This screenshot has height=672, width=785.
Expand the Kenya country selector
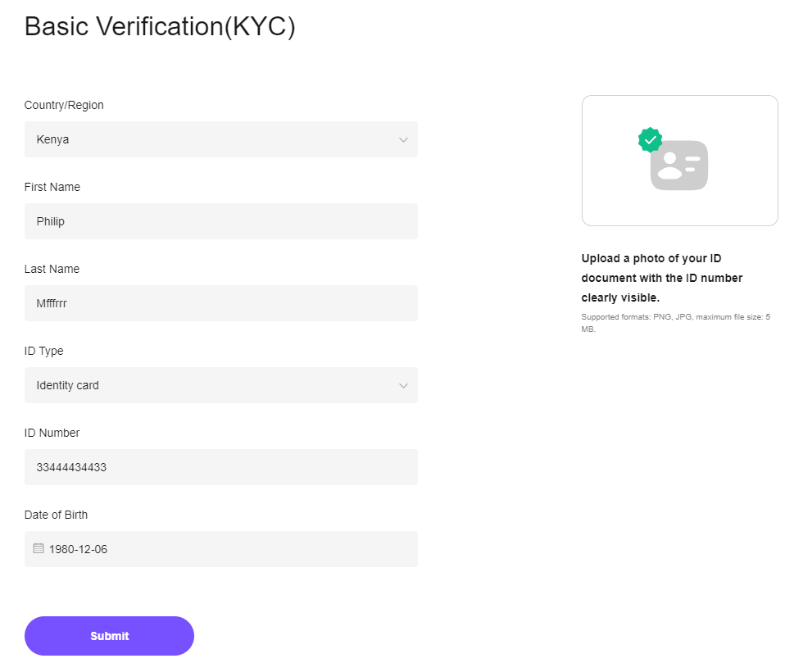[221, 139]
